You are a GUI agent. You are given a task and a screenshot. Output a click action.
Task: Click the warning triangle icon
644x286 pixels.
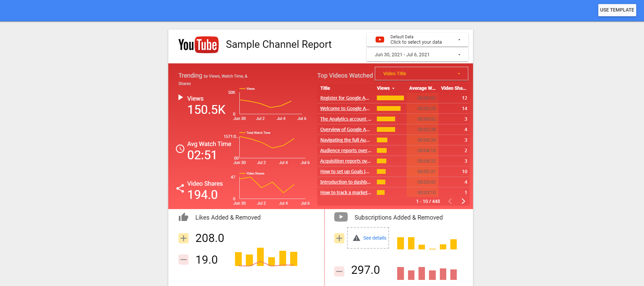pos(357,238)
